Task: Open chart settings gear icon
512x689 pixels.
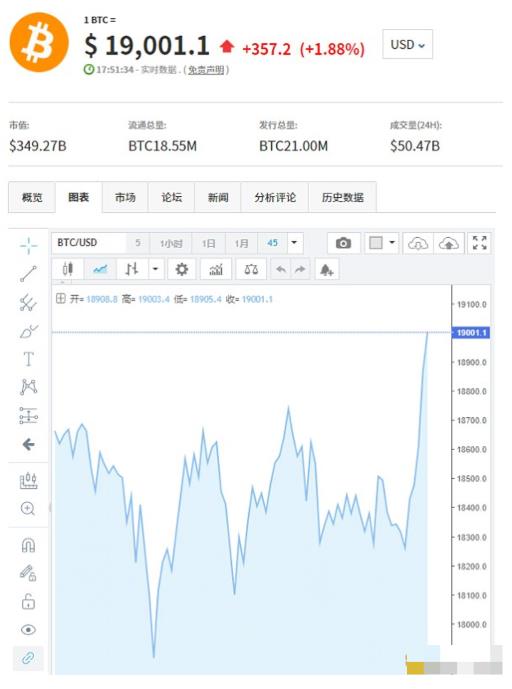Action: 182,269
